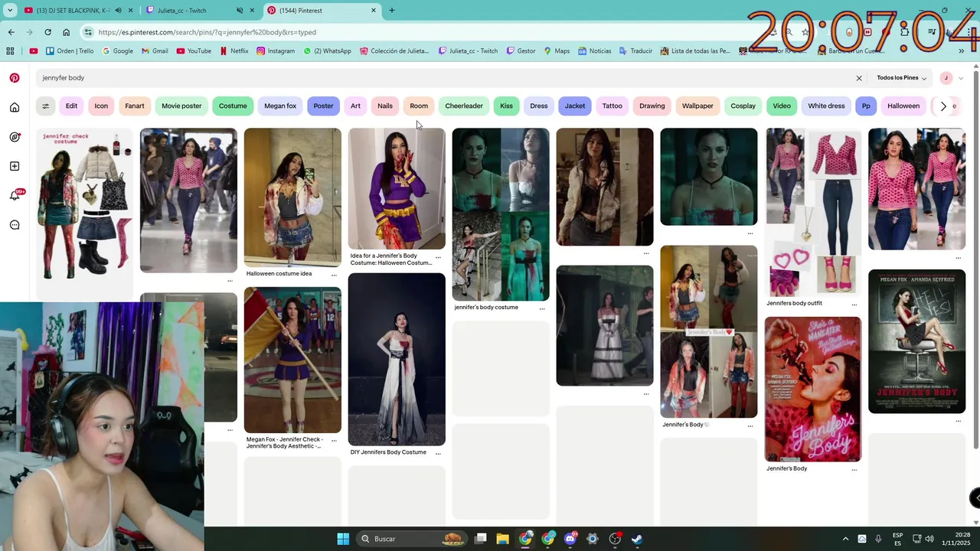The image size is (980, 551).
Task: Open the Orden | Trello bookmark
Action: pyautogui.click(x=70, y=51)
